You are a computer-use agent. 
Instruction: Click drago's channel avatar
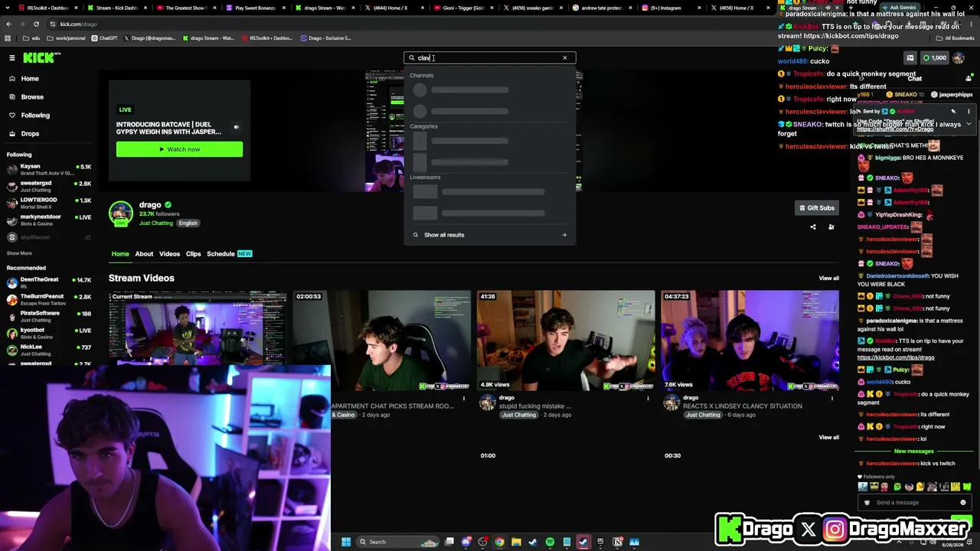[x=120, y=213]
